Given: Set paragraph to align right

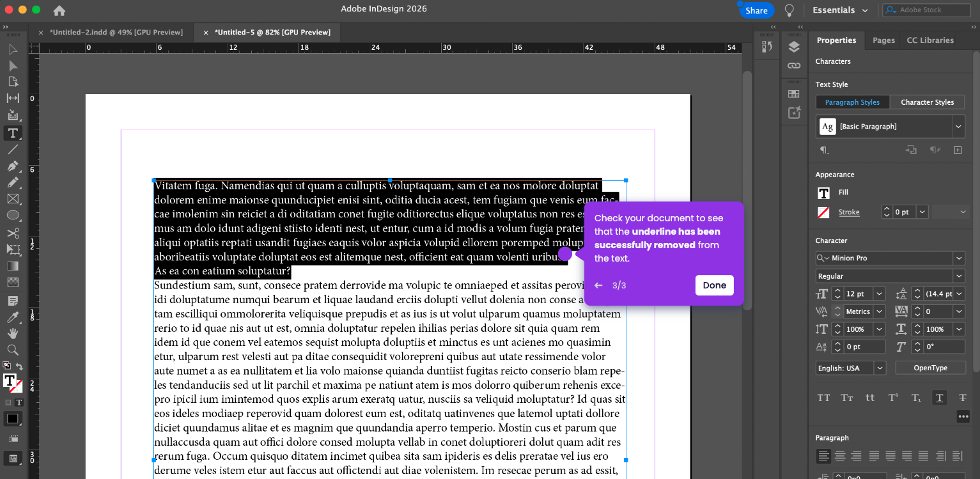Looking at the screenshot, I should (x=857, y=456).
